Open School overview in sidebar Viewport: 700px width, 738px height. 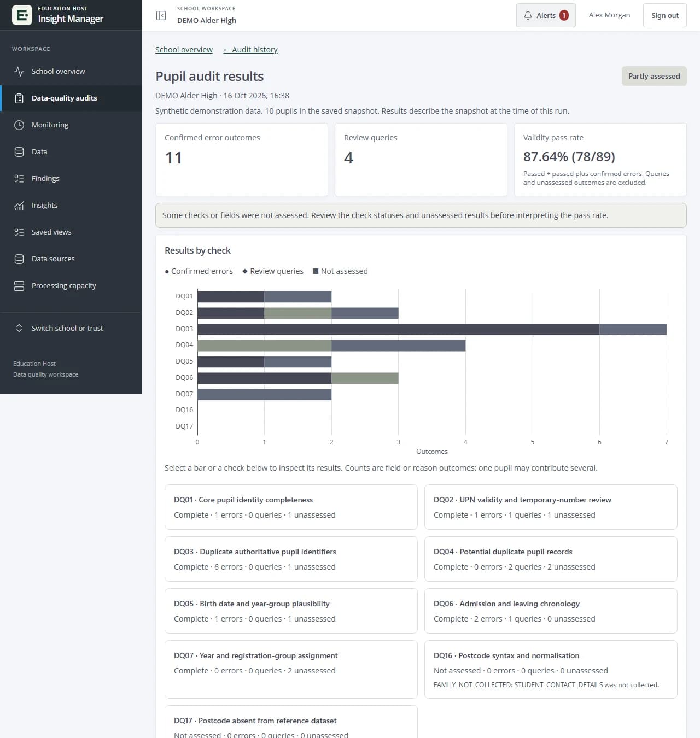[x=71, y=72]
